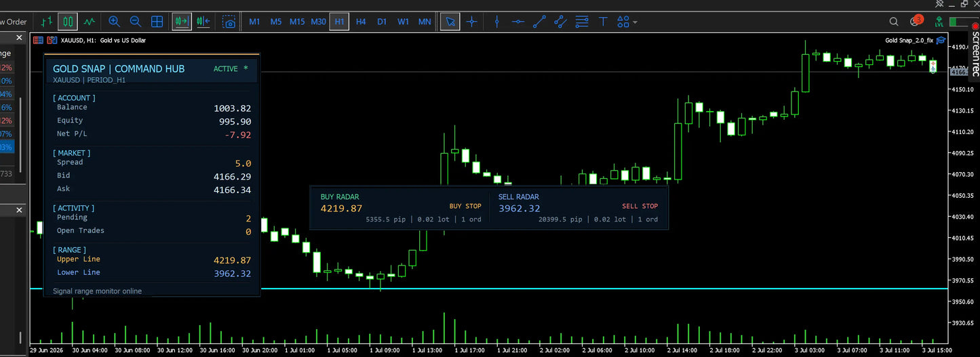The height and width of the screenshot is (357, 980).
Task: Select the Fibonacci retracement tool
Action: [x=581, y=22]
